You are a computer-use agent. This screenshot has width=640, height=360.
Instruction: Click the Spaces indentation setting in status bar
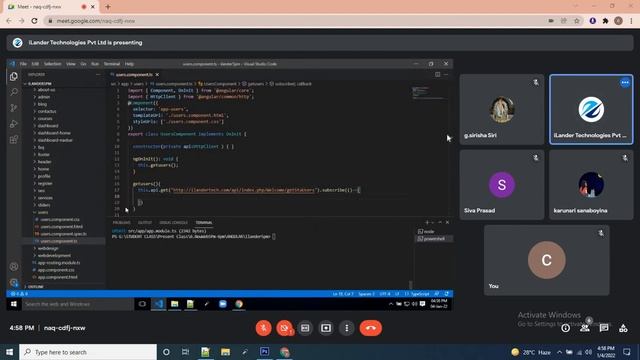(366, 294)
